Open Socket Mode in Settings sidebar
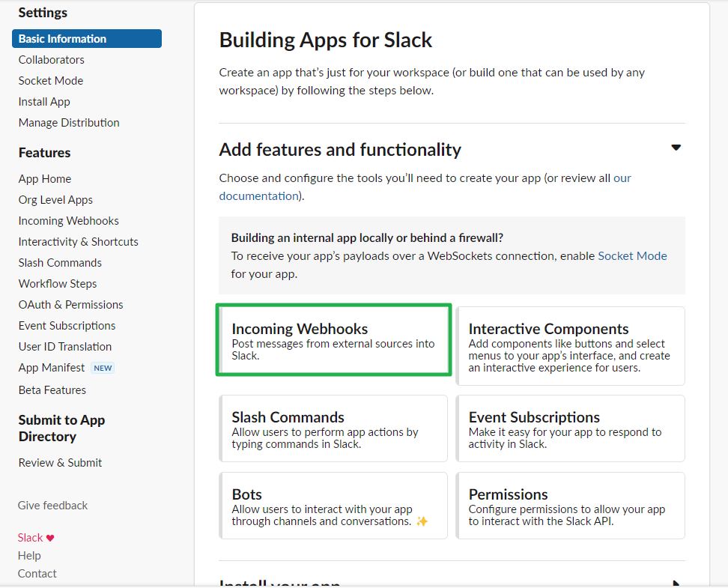 [x=51, y=81]
